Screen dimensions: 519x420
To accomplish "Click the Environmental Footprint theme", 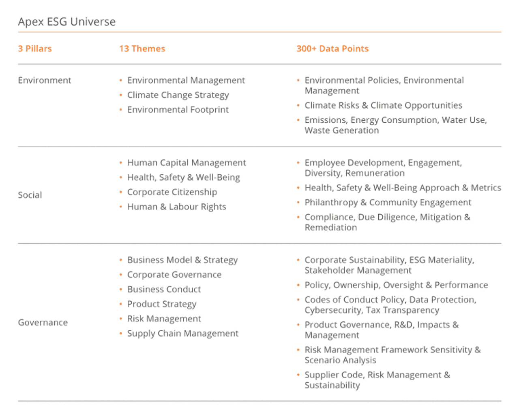I will [x=178, y=110].
